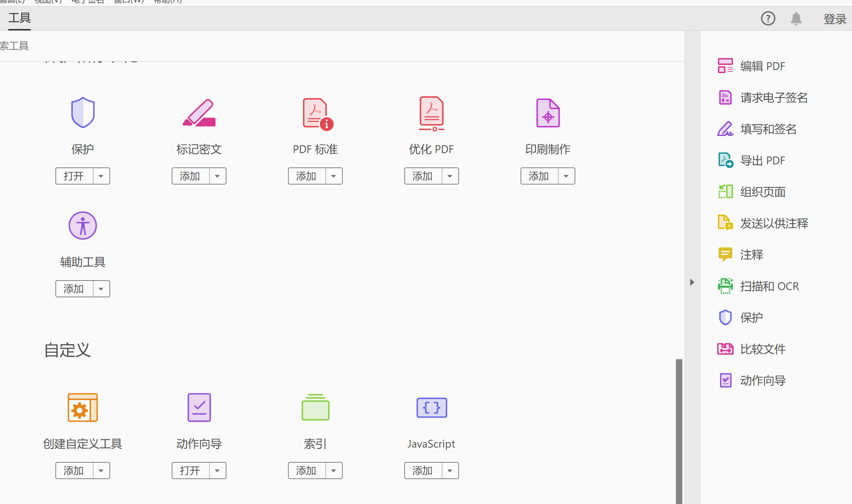Open the help question mark icon
The image size is (852, 504).
pos(768,18)
